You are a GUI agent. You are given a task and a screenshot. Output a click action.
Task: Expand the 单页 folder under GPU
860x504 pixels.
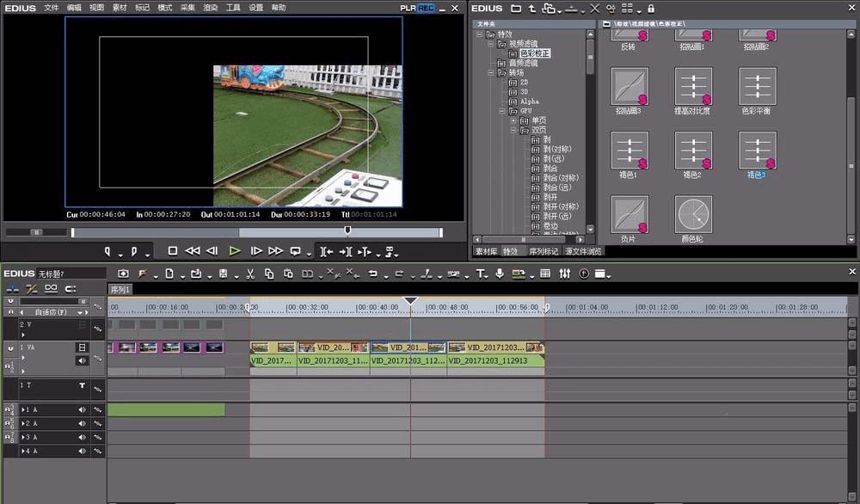coord(513,120)
